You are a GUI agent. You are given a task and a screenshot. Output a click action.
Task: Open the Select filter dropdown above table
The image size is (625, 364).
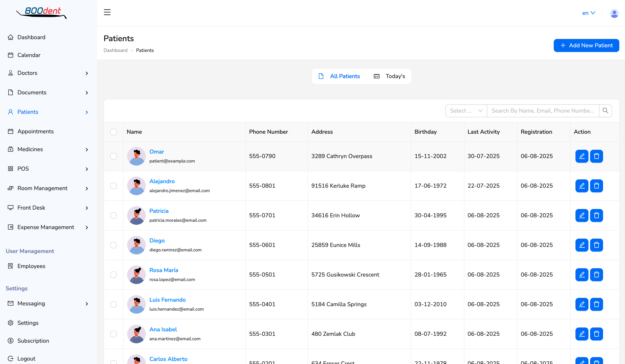[x=466, y=111]
